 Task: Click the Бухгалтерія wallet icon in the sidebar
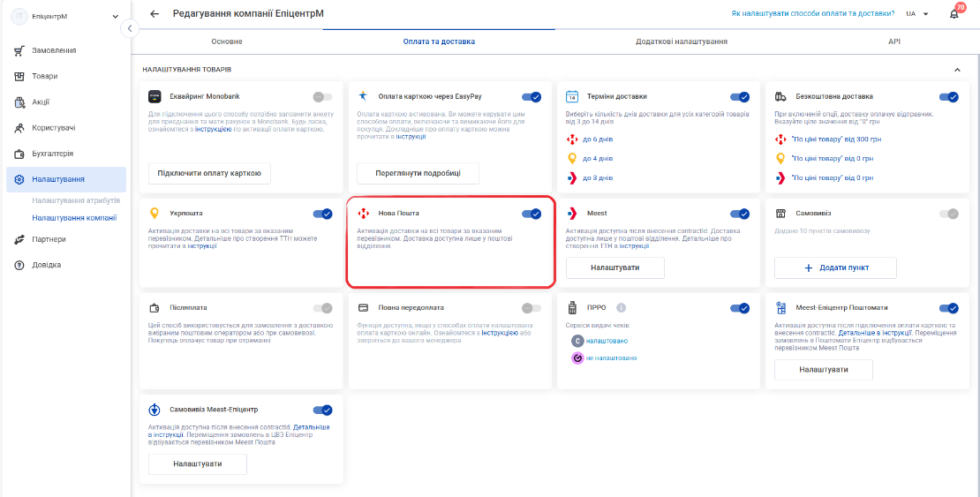19,154
